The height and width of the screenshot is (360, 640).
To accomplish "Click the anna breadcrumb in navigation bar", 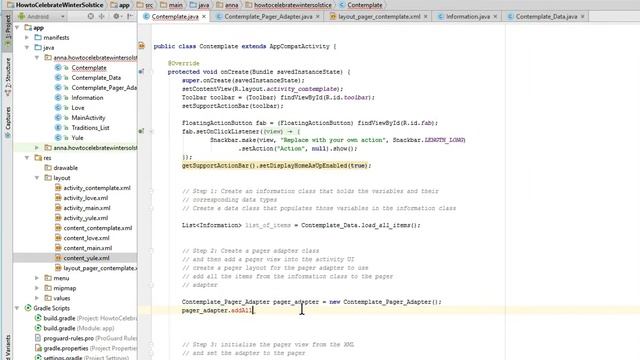I will pyautogui.click(x=227, y=5).
